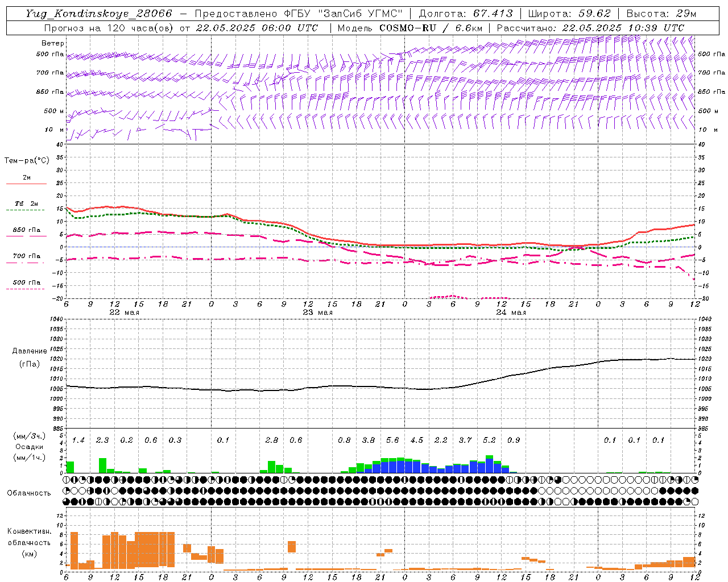The image size is (728, 582).
Task: Click the 'Долгота: 67.413' longitude field
Action: 465,14
